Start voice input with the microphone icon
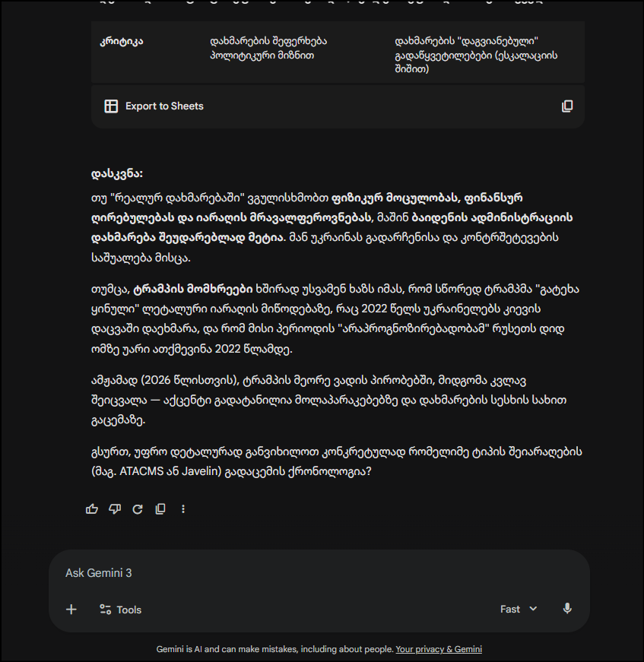This screenshot has height=662, width=644. tap(566, 608)
